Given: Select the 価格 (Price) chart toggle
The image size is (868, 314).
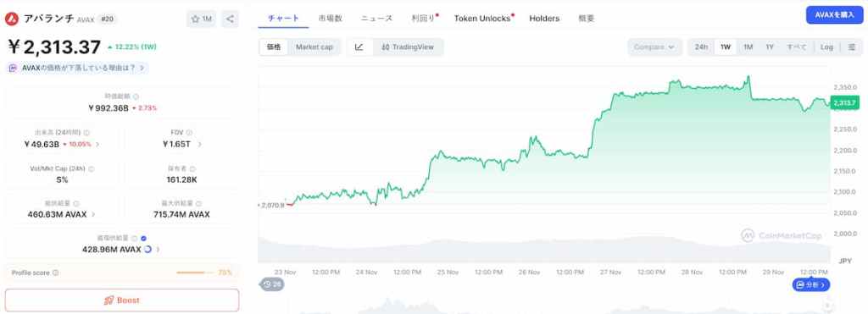Looking at the screenshot, I should click(274, 47).
